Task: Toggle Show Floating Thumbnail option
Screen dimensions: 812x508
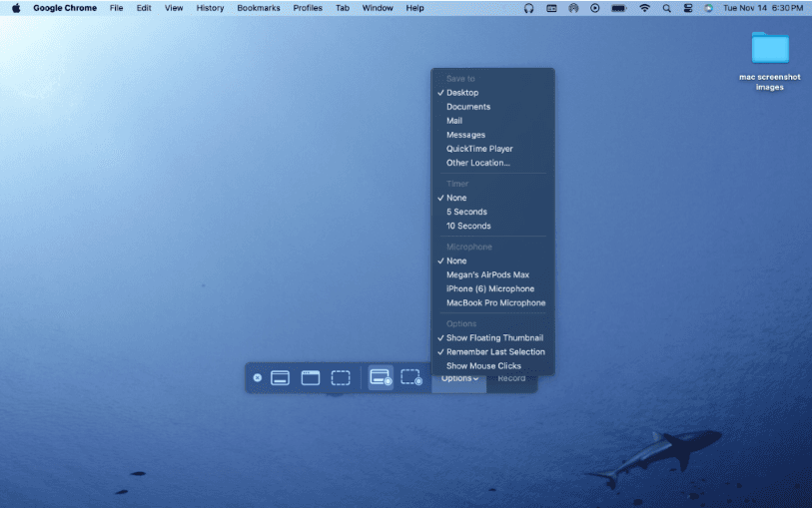Action: click(494, 338)
